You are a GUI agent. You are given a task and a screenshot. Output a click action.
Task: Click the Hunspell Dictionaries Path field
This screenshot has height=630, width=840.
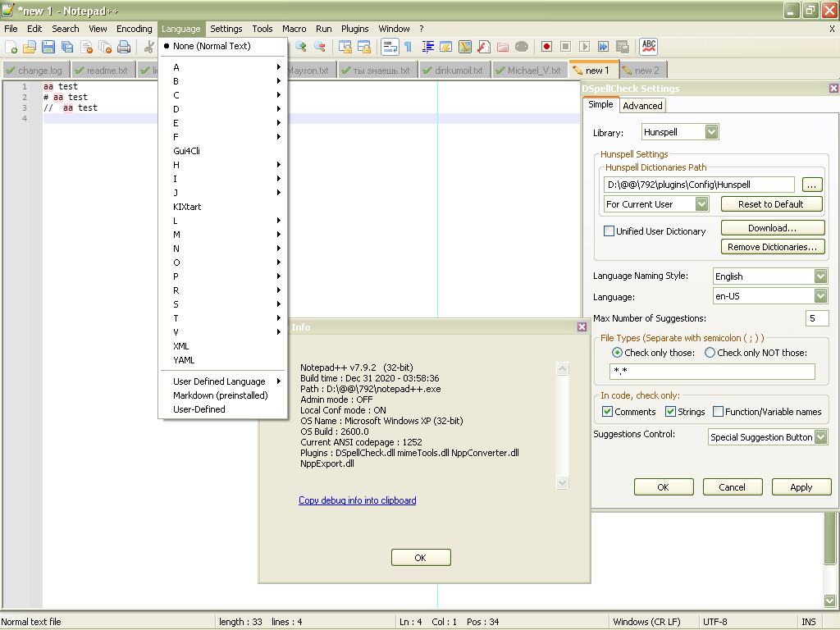699,185
